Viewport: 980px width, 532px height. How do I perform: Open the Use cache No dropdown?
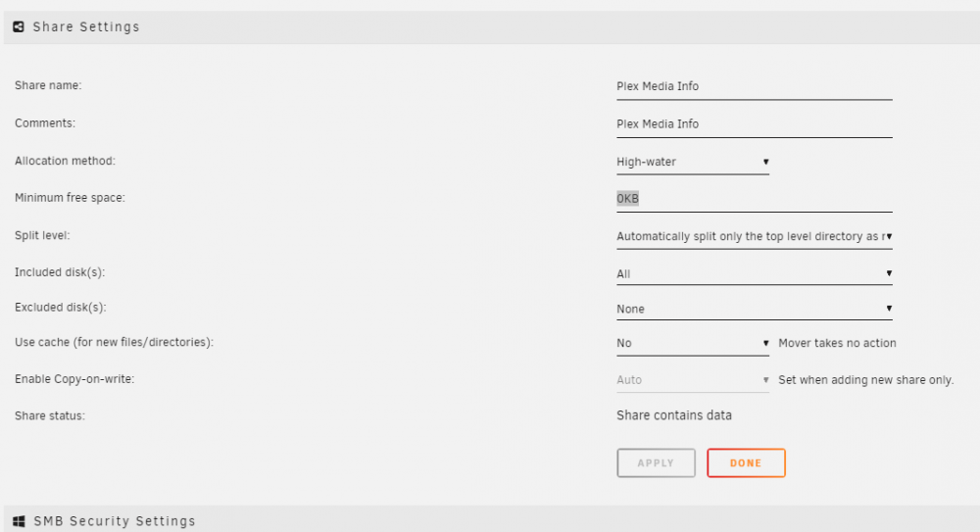point(693,343)
